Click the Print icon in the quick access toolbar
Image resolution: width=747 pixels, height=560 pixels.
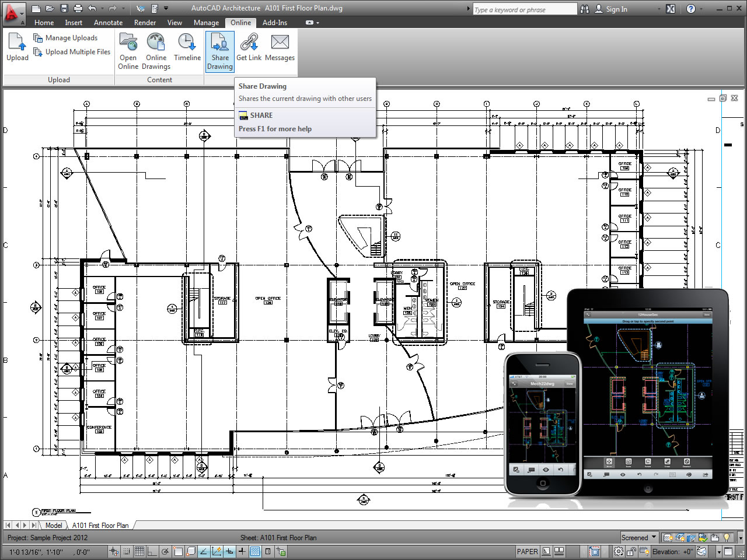(x=78, y=8)
